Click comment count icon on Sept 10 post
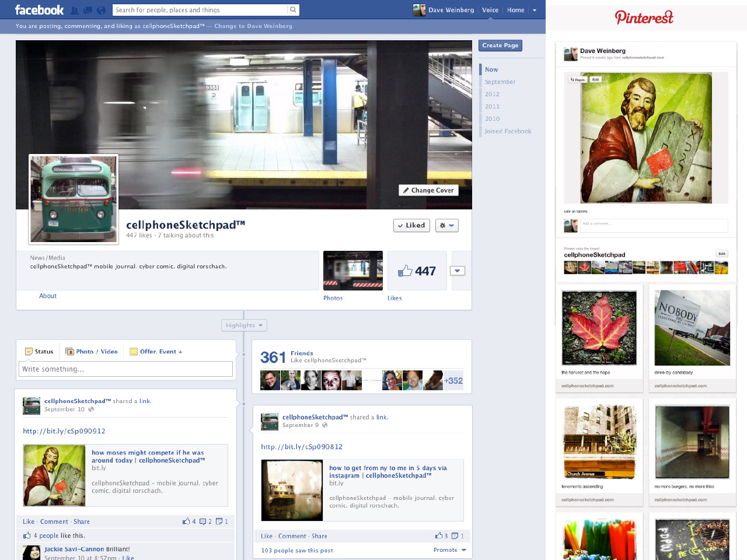747x560 pixels. click(x=203, y=521)
